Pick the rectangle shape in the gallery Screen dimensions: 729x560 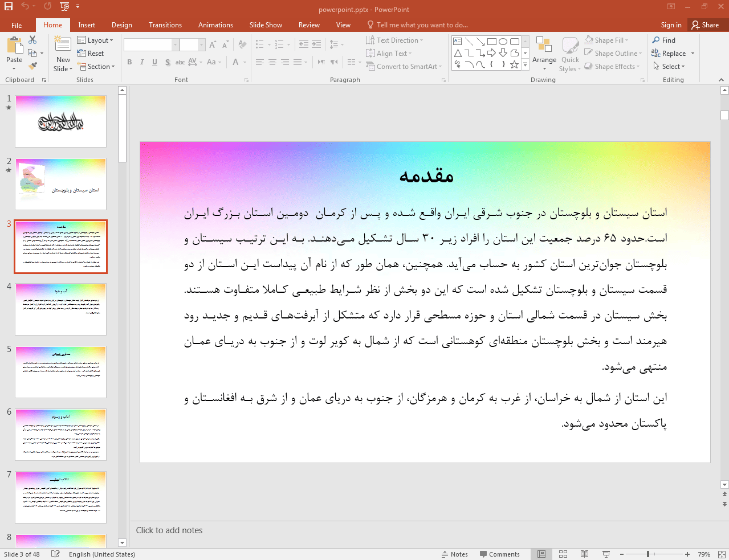click(492, 42)
